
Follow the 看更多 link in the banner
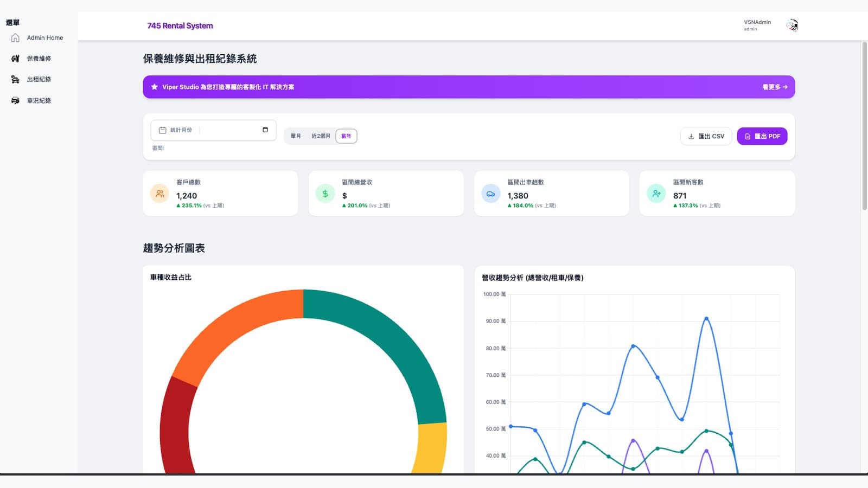point(775,87)
